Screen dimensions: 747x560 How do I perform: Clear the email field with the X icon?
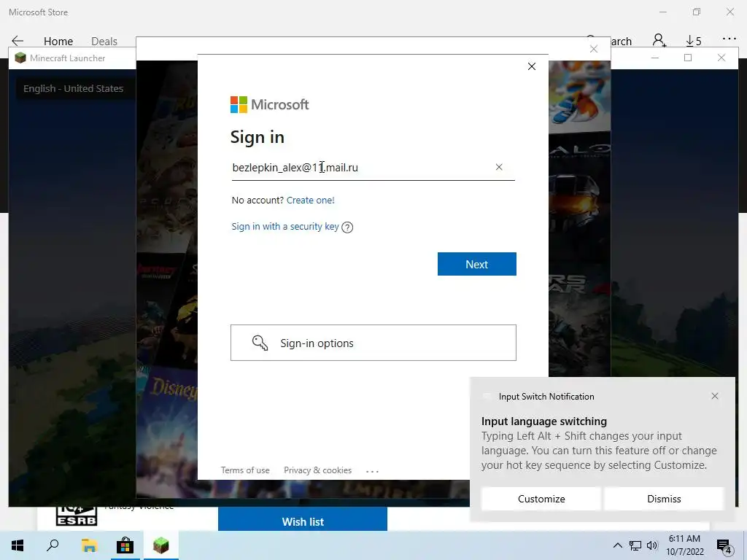499,167
